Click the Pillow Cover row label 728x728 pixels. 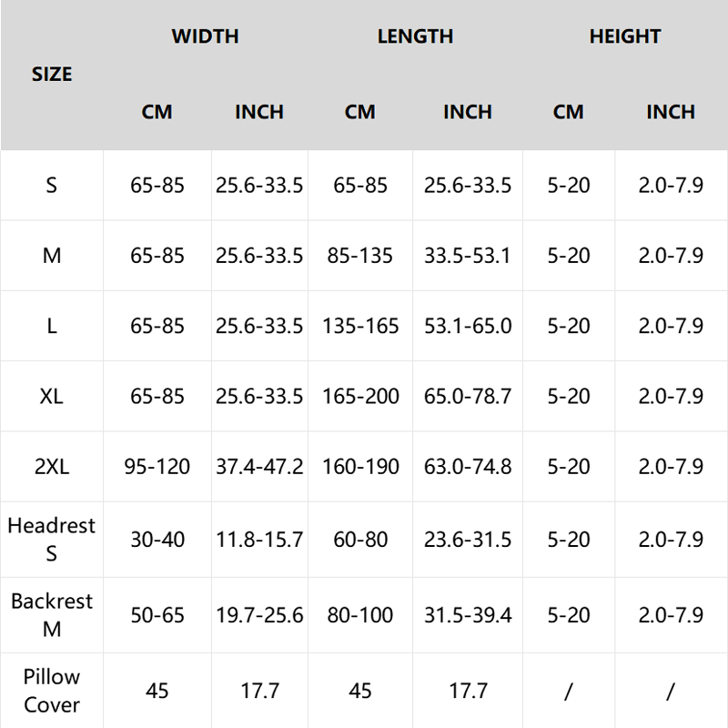click(52, 690)
